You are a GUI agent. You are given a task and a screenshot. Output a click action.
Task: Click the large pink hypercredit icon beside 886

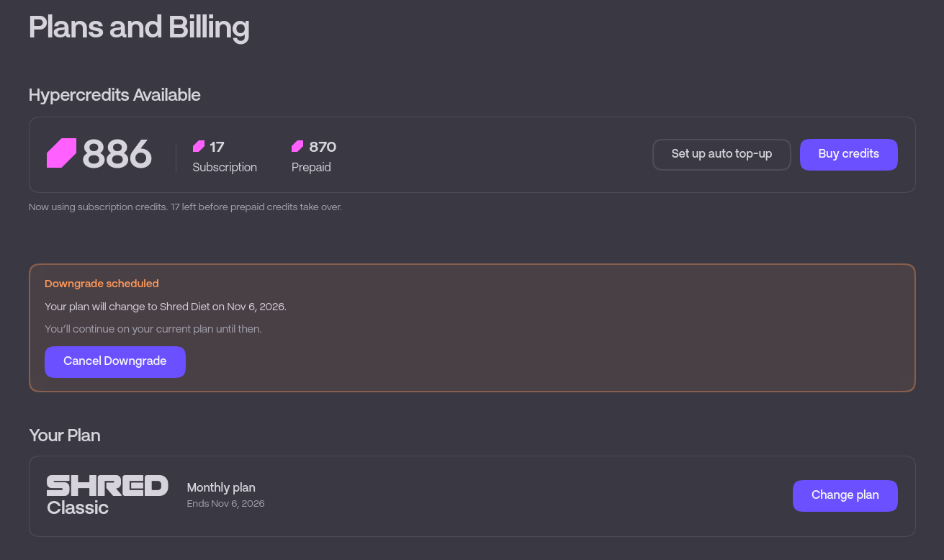tap(62, 153)
